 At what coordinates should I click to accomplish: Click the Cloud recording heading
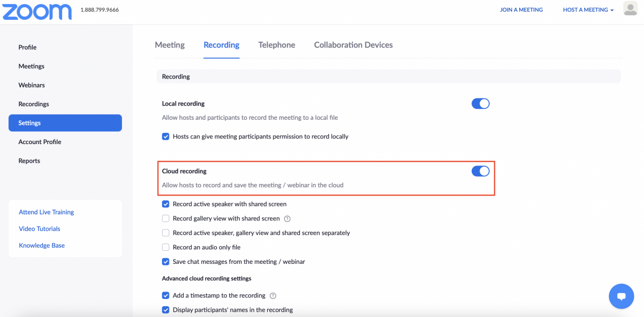(184, 171)
